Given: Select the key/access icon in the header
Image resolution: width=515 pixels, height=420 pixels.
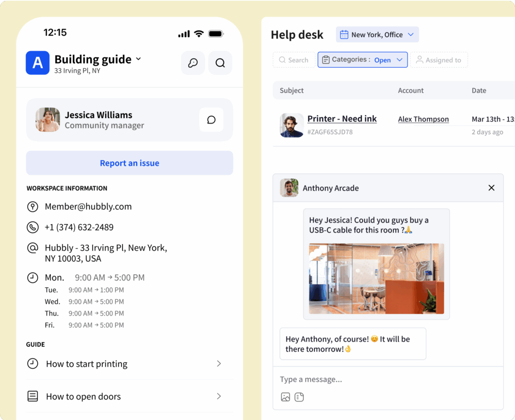Looking at the screenshot, I should [193, 63].
